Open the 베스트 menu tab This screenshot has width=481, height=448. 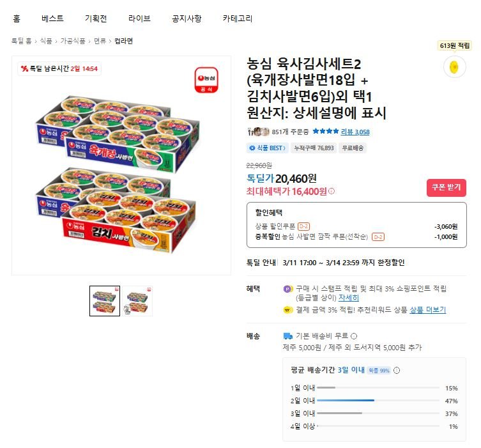pyautogui.click(x=52, y=19)
